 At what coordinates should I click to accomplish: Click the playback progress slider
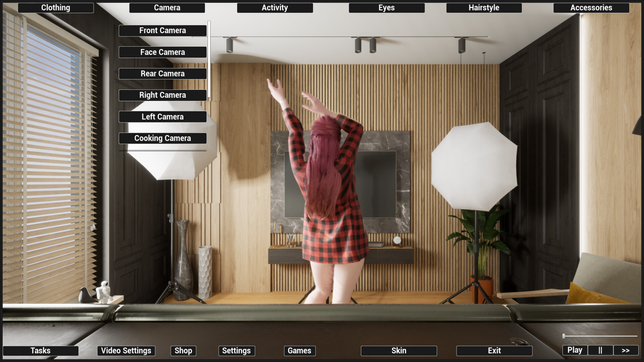pyautogui.click(x=600, y=336)
